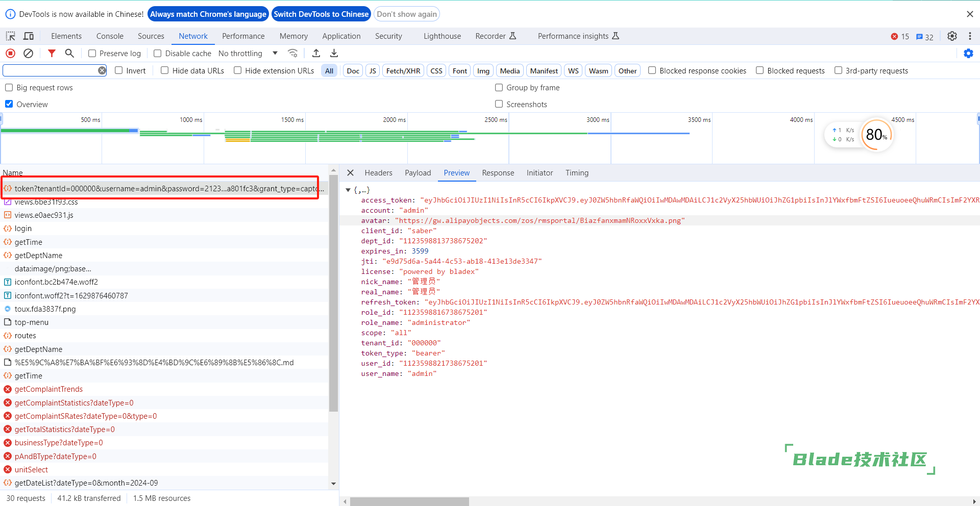This screenshot has height=506, width=980.
Task: Filter requests by Fetch/XHR
Action: pyautogui.click(x=403, y=71)
